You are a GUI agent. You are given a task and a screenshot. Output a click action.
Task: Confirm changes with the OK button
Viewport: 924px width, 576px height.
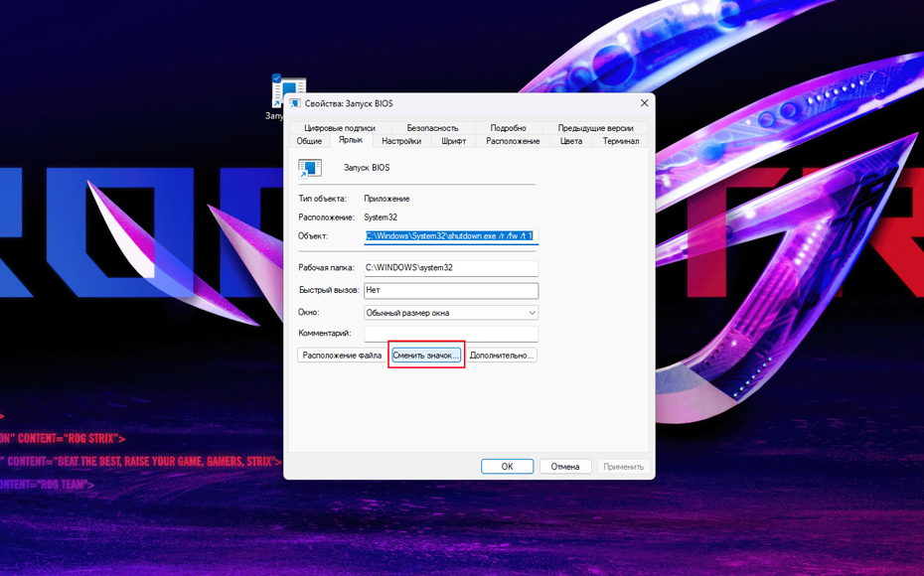[x=507, y=467]
